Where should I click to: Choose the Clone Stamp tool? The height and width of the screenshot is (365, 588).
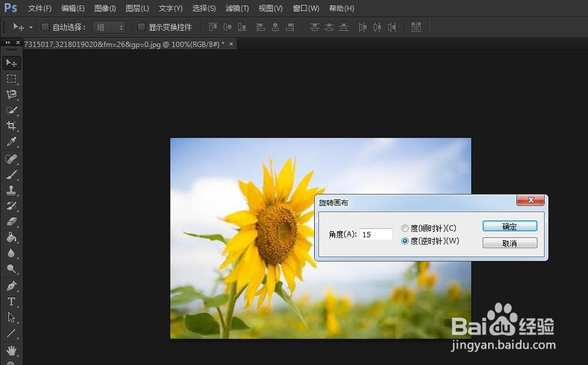coord(11,190)
